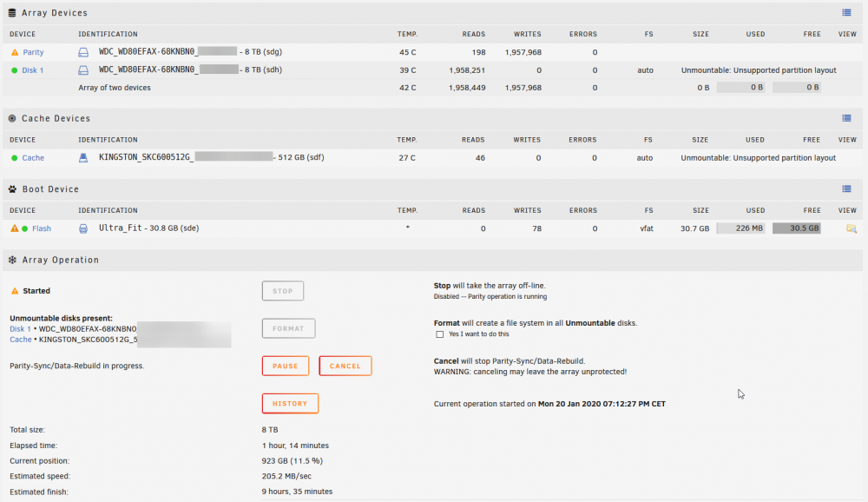Viewport: 868px width, 502px height.
Task: Toggle Boot Device list view icon
Action: click(846, 189)
